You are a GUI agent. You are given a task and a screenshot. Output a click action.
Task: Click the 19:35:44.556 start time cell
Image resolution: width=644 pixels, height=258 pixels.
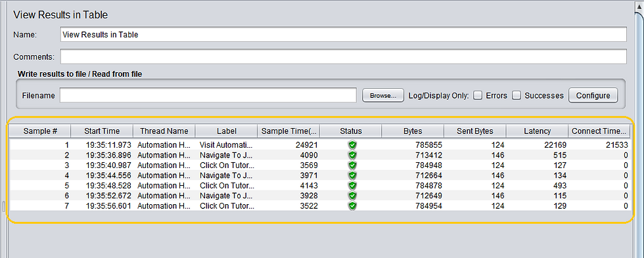108,175
